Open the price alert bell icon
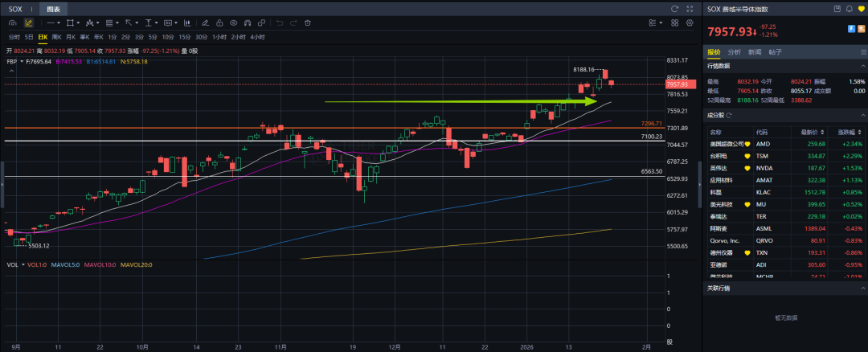Screen dimensions: 868x352 pyautogui.click(x=848, y=9)
